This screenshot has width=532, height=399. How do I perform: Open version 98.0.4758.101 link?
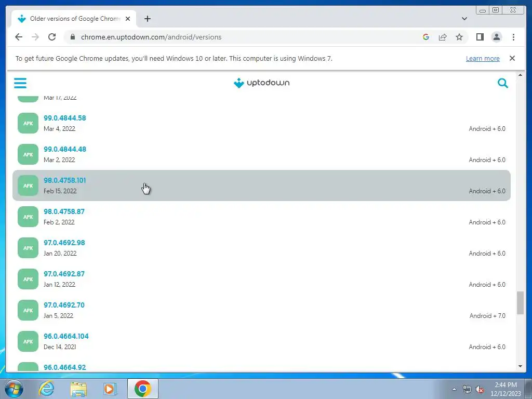pyautogui.click(x=65, y=180)
